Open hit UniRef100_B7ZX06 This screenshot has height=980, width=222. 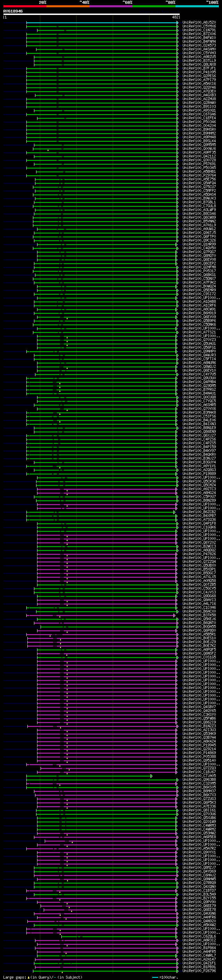click(x=199, y=34)
